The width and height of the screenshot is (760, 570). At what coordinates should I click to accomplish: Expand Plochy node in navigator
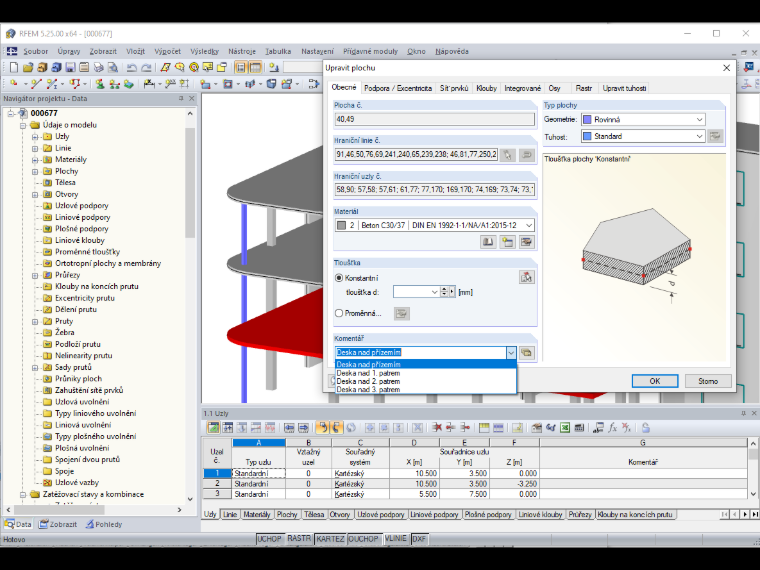(35, 171)
